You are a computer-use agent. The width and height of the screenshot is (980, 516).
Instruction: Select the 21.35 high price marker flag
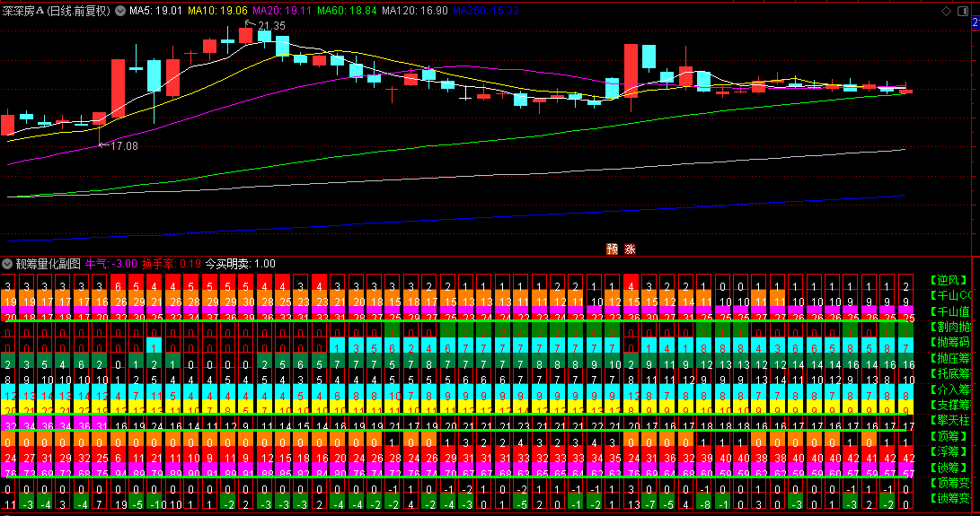(x=265, y=26)
